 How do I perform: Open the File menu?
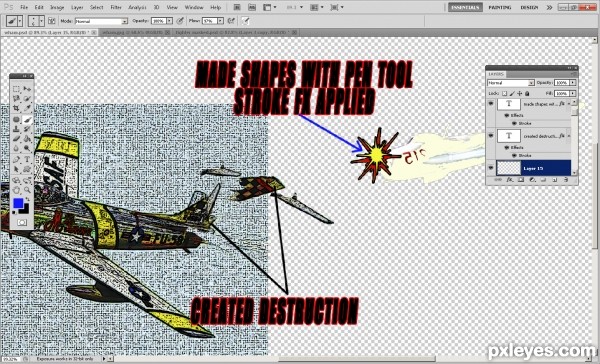tap(24, 7)
